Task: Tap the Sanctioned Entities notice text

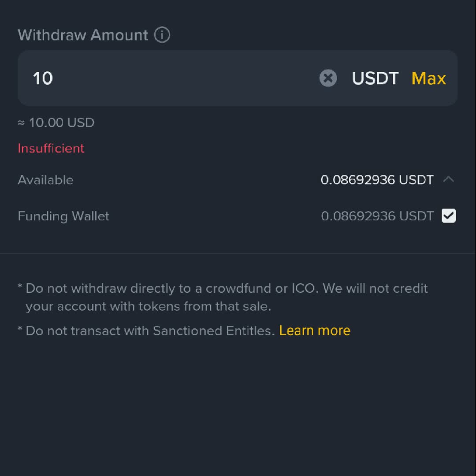Action: coord(146,330)
